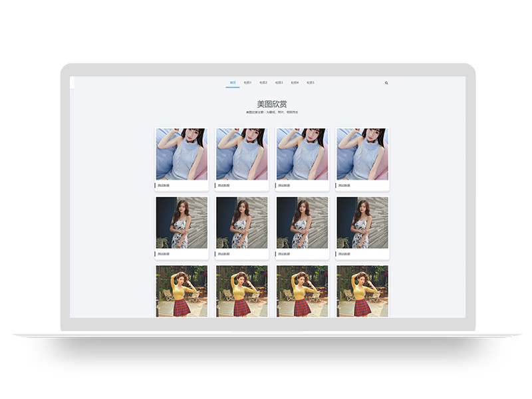Click the 美图欣赏 page heading
532x399 pixels.
click(x=272, y=104)
